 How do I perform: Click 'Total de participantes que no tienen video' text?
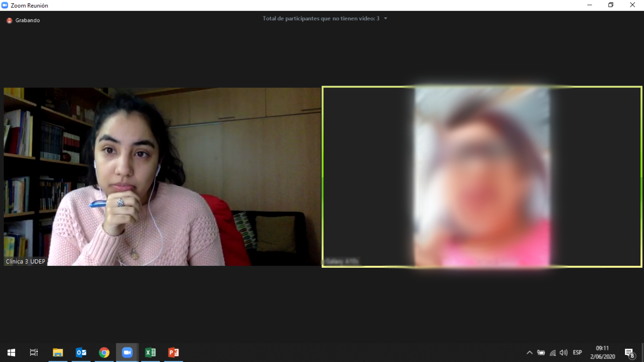tap(321, 18)
